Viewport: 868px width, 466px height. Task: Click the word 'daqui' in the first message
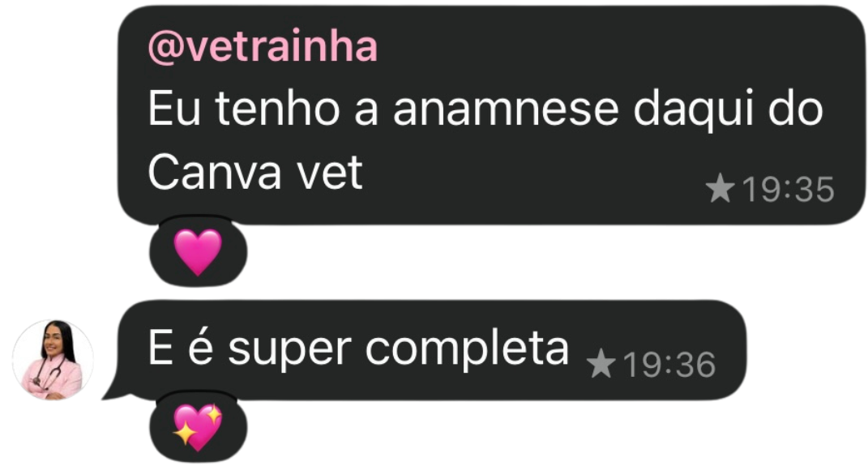click(693, 110)
